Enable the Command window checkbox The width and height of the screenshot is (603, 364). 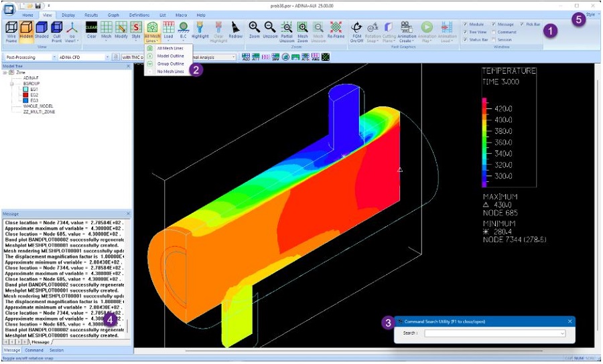coord(494,32)
